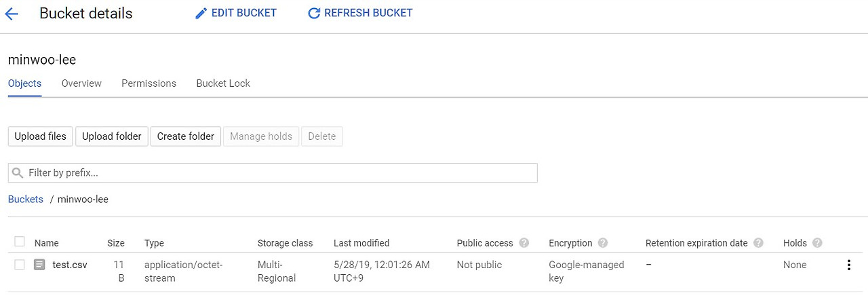Follow the Buckets breadcrumb link
This screenshot has height=298, width=868.
[x=25, y=200]
